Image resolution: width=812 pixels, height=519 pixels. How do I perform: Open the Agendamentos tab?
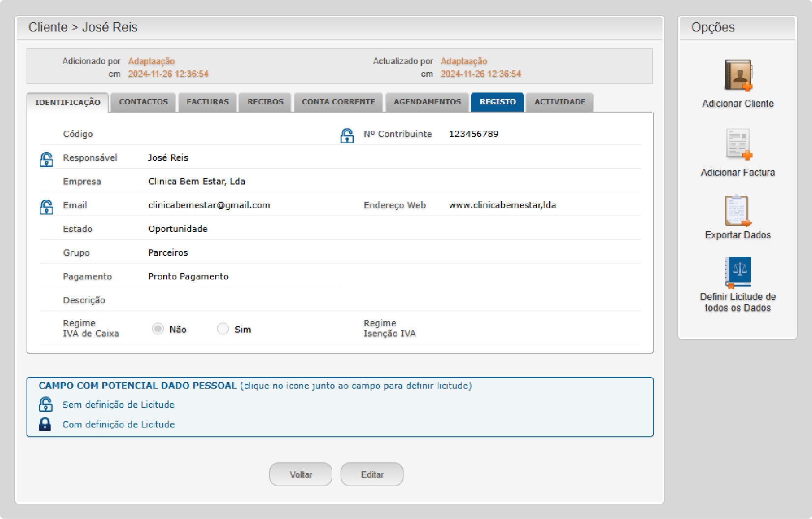(427, 102)
